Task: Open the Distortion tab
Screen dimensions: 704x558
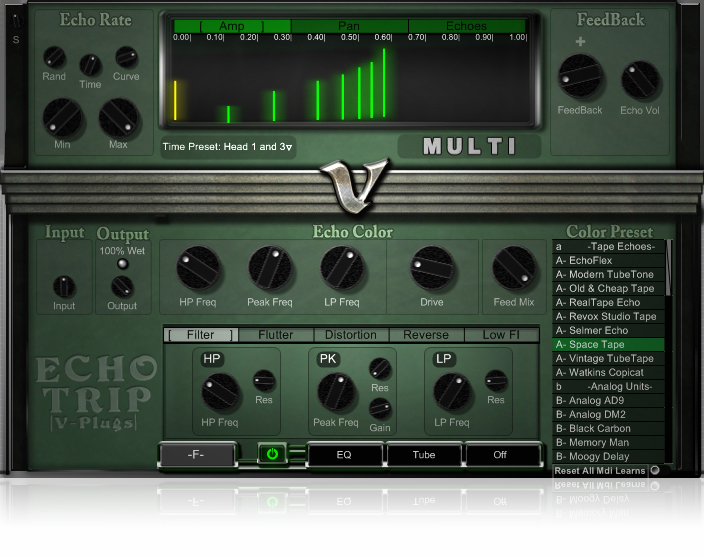Action: 351,335
